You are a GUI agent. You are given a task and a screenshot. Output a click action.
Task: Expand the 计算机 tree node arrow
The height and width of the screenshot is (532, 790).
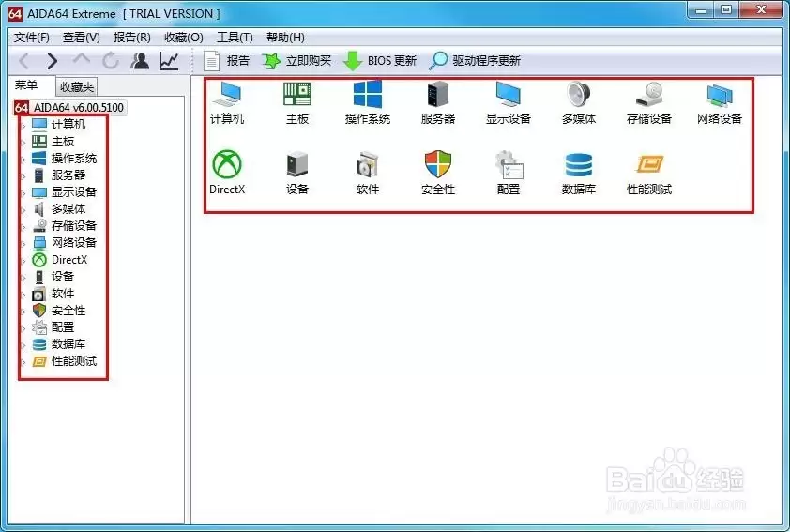23,125
